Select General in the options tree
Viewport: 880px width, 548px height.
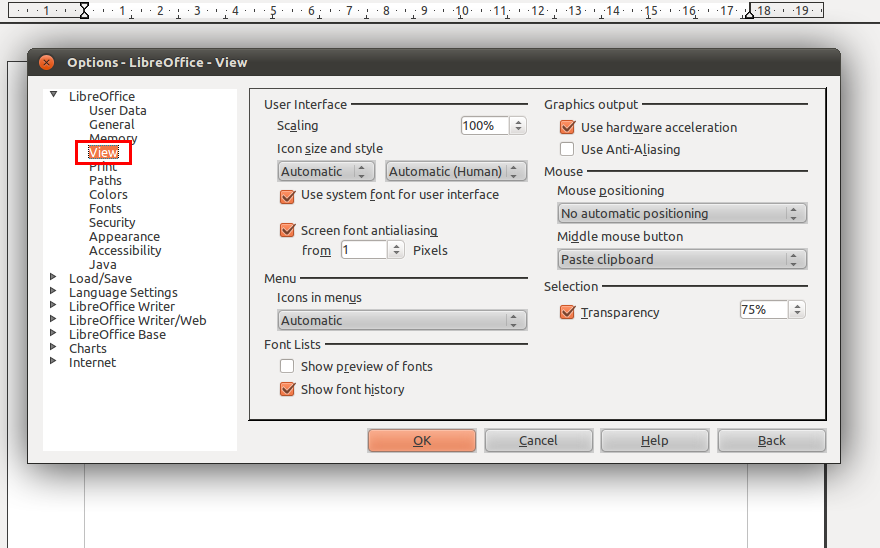[x=112, y=125]
